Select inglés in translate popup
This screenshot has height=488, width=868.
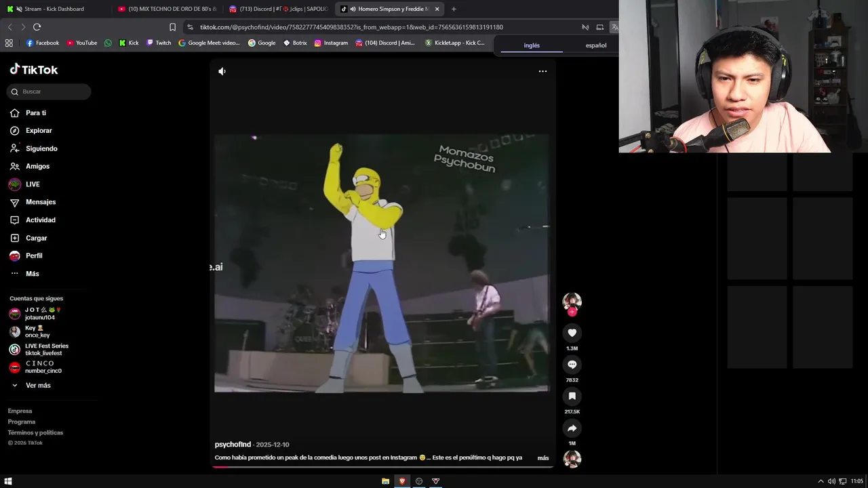tap(532, 45)
